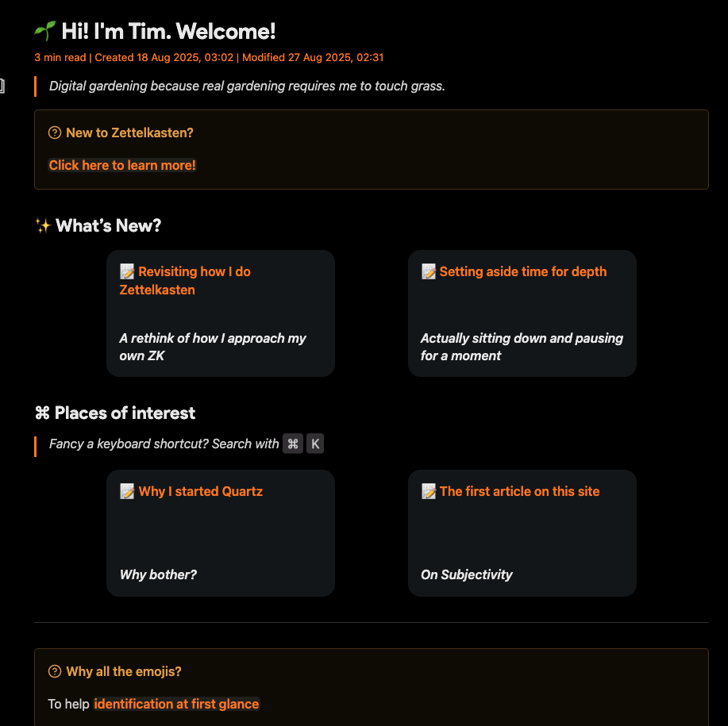Click the seedling emoji in the page title
728x726 pixels.
click(44, 32)
